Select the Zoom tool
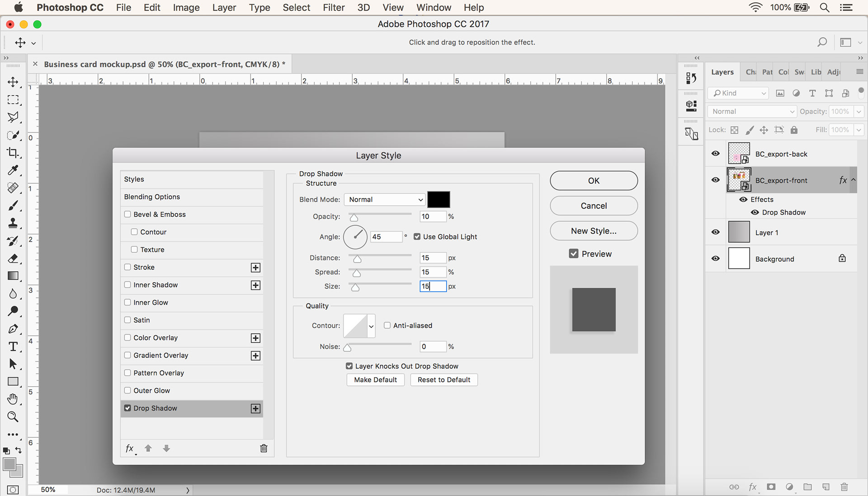 click(x=13, y=416)
